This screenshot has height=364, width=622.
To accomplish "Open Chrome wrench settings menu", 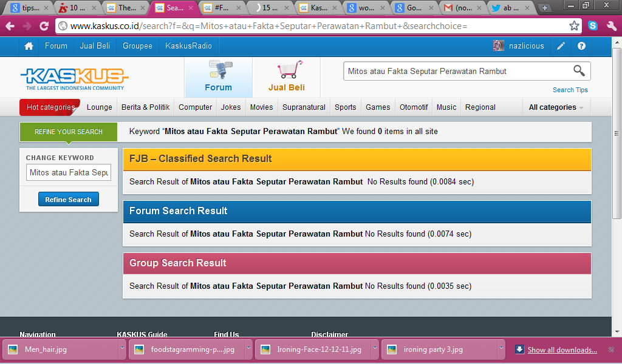I will 611,26.
